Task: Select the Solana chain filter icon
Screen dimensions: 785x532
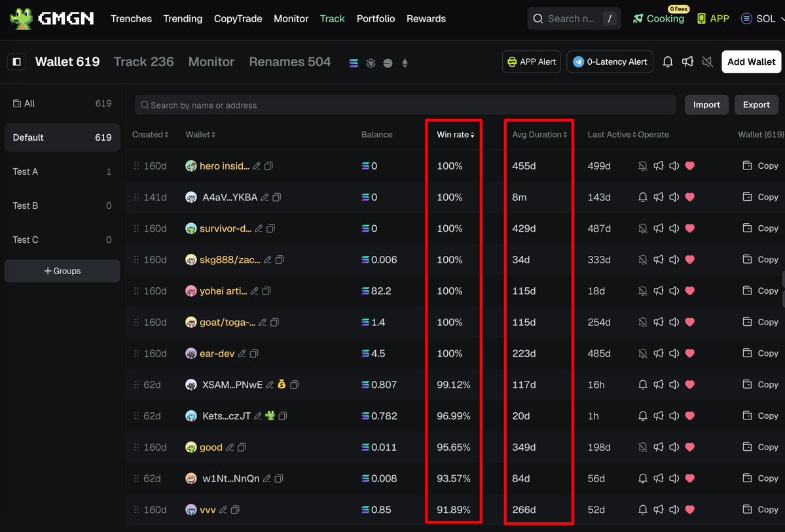Action: point(354,63)
